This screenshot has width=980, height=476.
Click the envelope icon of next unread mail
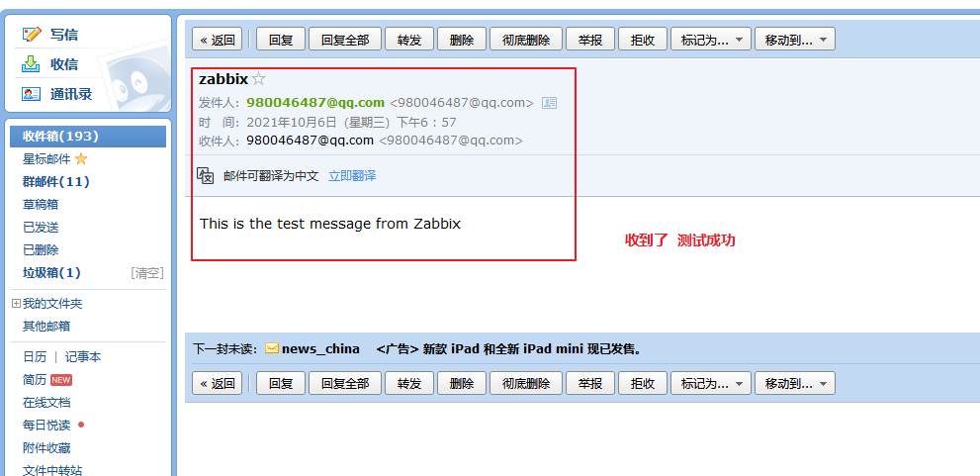pyautogui.click(x=272, y=348)
